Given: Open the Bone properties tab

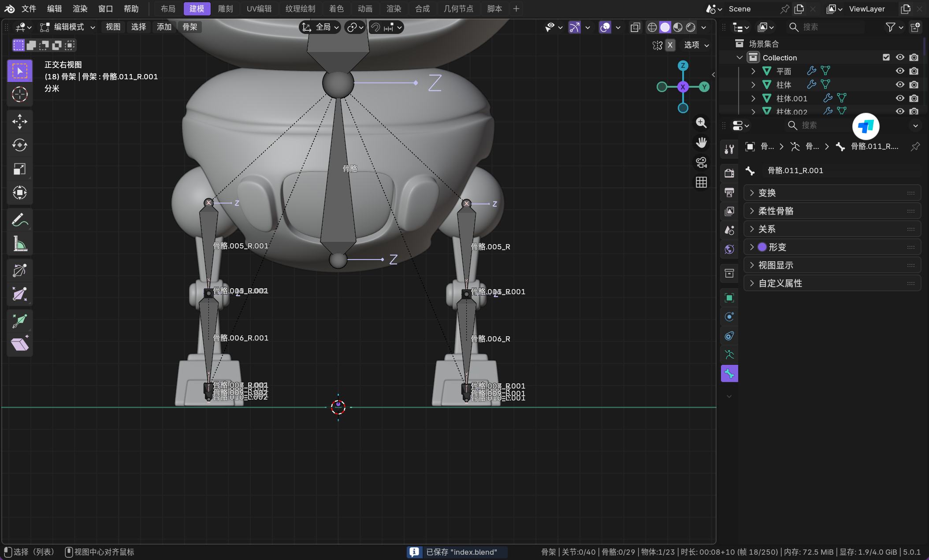Looking at the screenshot, I should pyautogui.click(x=729, y=374).
